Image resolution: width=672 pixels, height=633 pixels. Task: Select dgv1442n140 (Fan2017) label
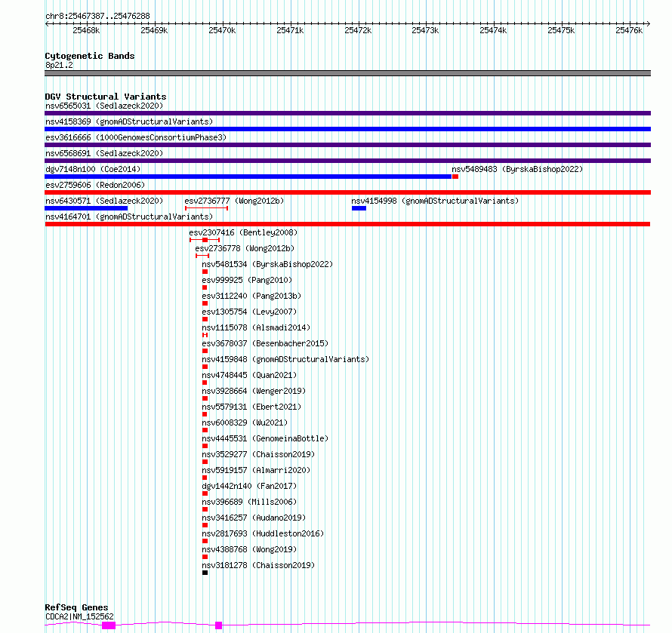tap(249, 486)
